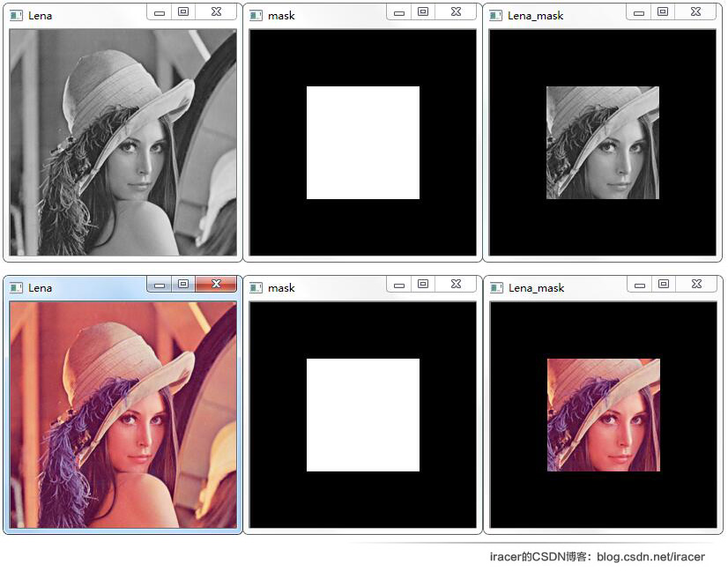Maximize the mask window beside grayscale Lena

pos(423,12)
